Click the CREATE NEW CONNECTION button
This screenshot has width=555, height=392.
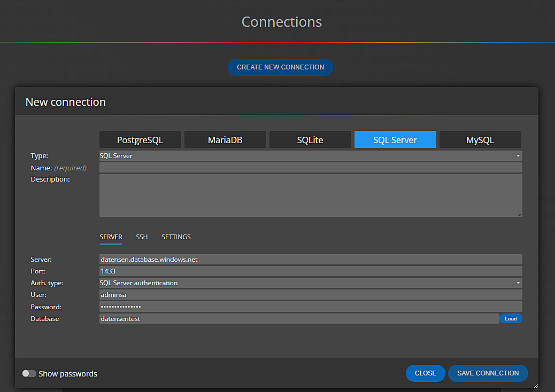tap(280, 67)
